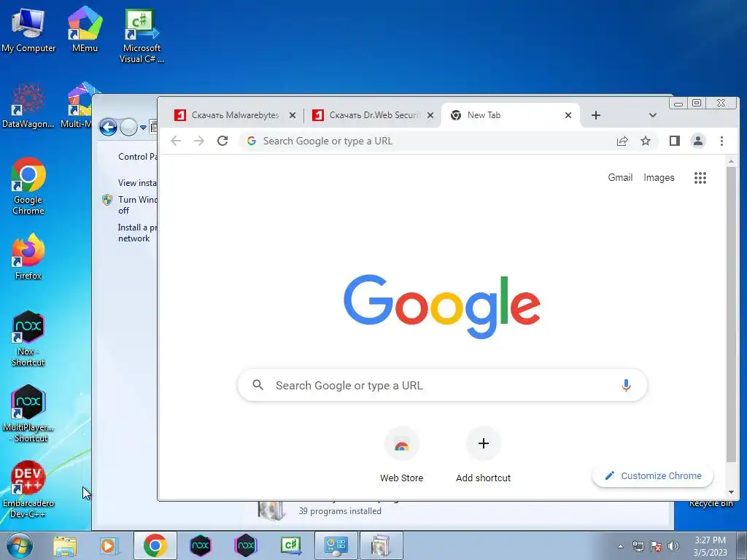Click Chrome page scrollbar thumb
Screen dimensions: 747x560
731,314
